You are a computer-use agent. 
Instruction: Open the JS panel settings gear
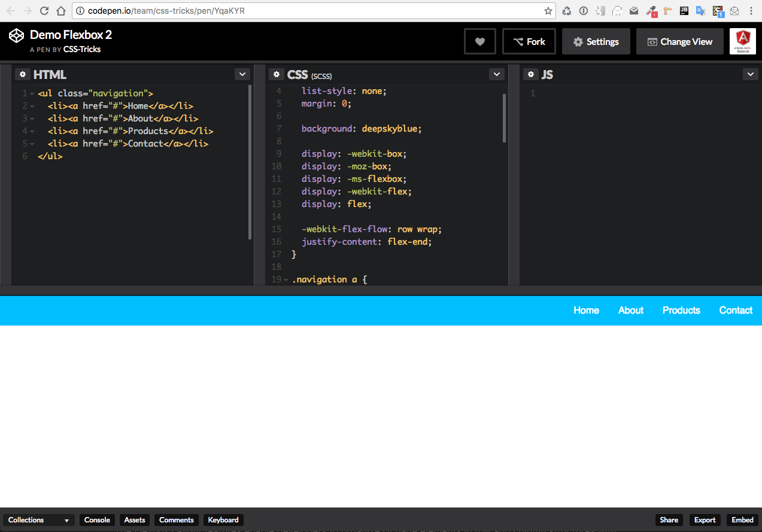click(x=531, y=74)
